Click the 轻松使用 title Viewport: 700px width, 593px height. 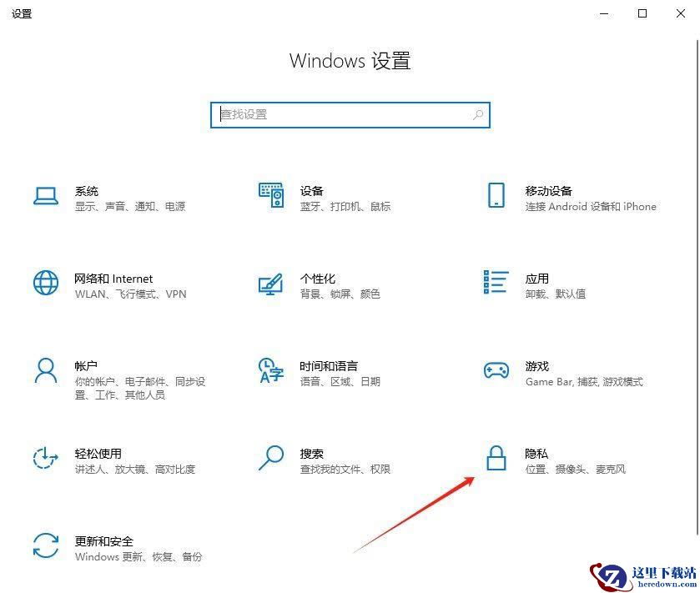click(98, 454)
